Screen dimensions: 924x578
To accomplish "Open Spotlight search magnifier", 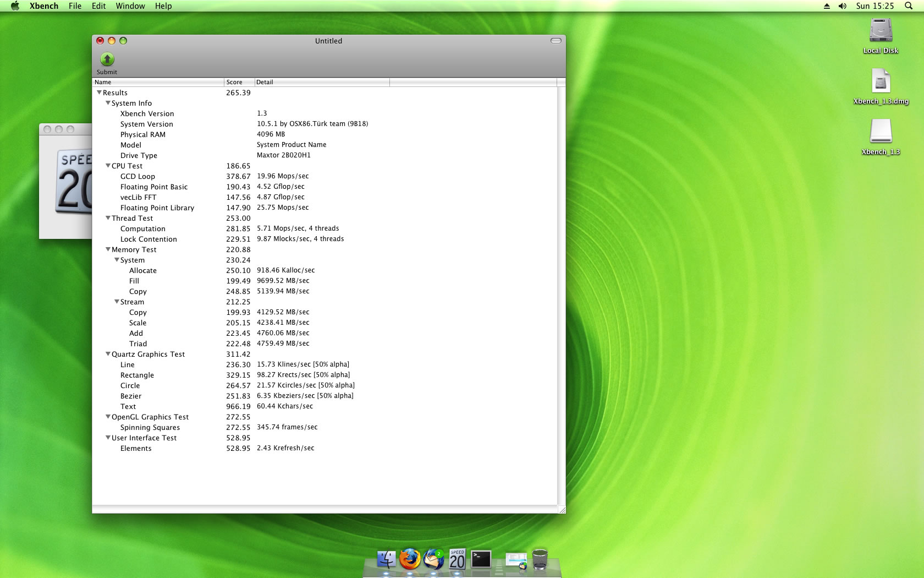I will [909, 6].
